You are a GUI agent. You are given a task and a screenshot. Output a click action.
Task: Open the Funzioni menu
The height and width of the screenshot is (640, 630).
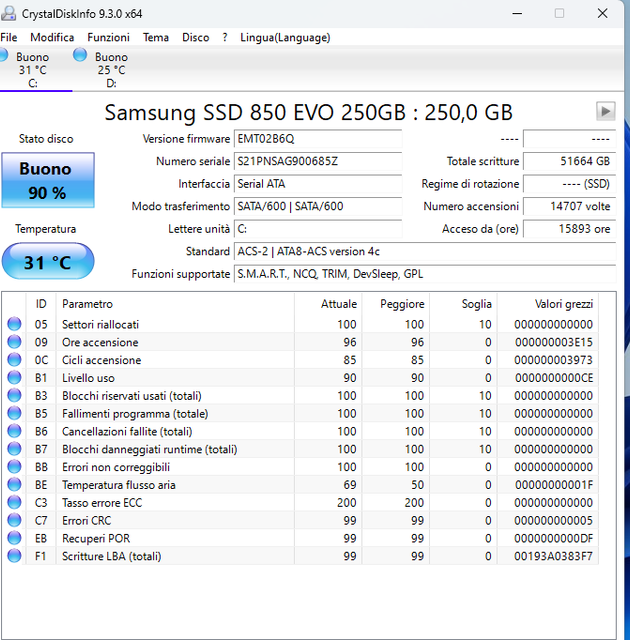(108, 38)
